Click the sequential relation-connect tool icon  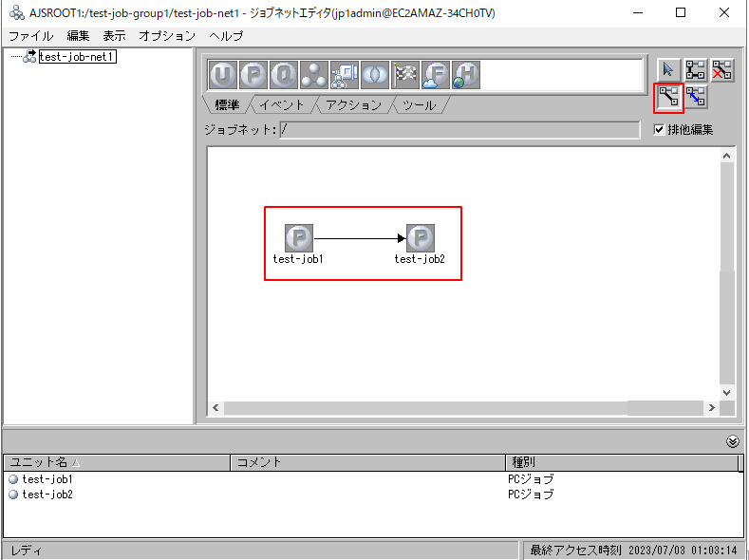[x=695, y=70]
